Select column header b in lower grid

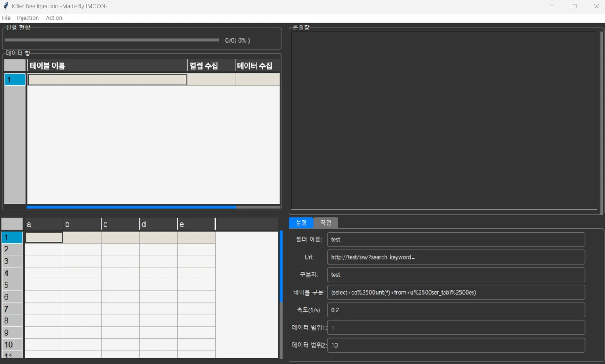tap(82, 224)
